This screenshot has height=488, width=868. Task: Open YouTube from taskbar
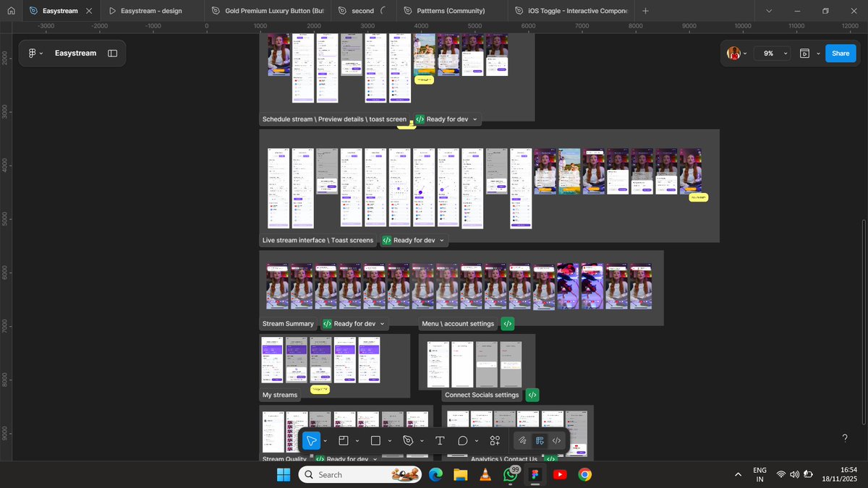tap(560, 474)
